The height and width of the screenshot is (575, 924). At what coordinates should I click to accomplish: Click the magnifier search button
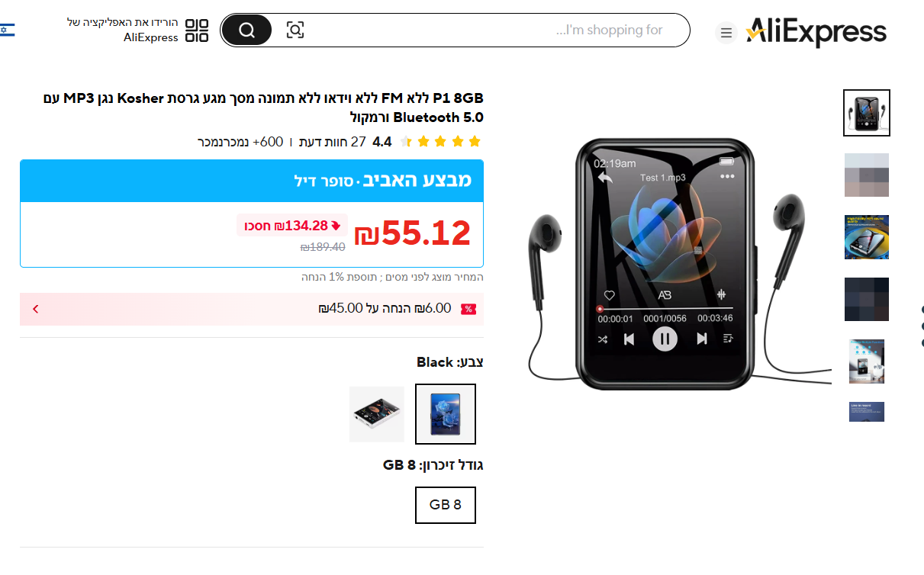coord(246,30)
